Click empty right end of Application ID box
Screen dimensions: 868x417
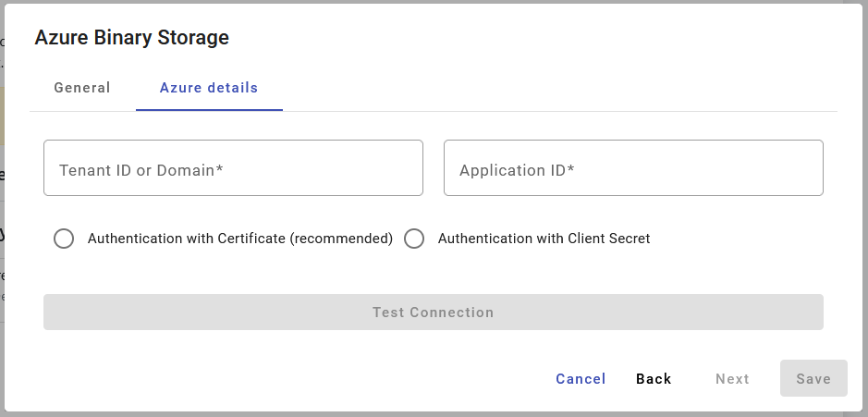pyautogui.click(x=786, y=168)
